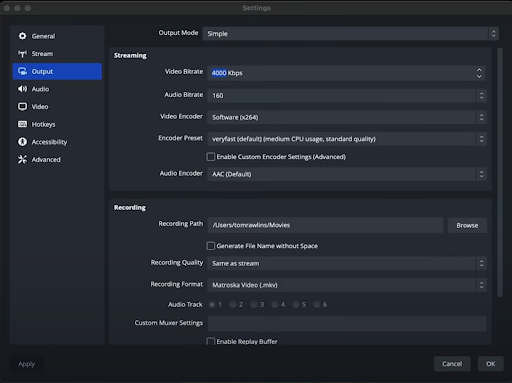The image size is (512, 383).
Task: Enable Custom Encoder Settings checkbox
Action: [x=211, y=157]
